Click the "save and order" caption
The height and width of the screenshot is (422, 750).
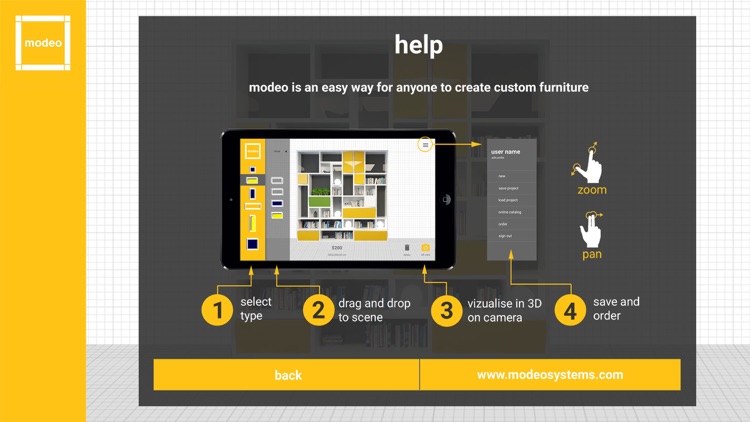click(x=616, y=309)
